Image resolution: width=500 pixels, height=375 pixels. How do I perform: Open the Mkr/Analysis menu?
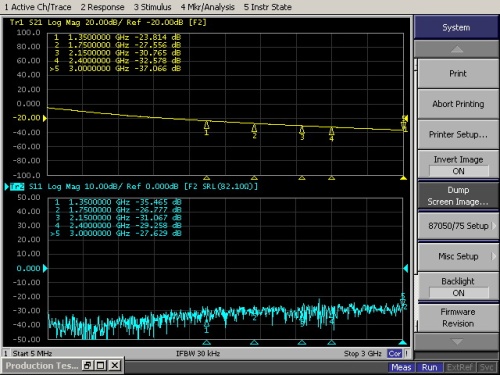pyautogui.click(x=207, y=7)
